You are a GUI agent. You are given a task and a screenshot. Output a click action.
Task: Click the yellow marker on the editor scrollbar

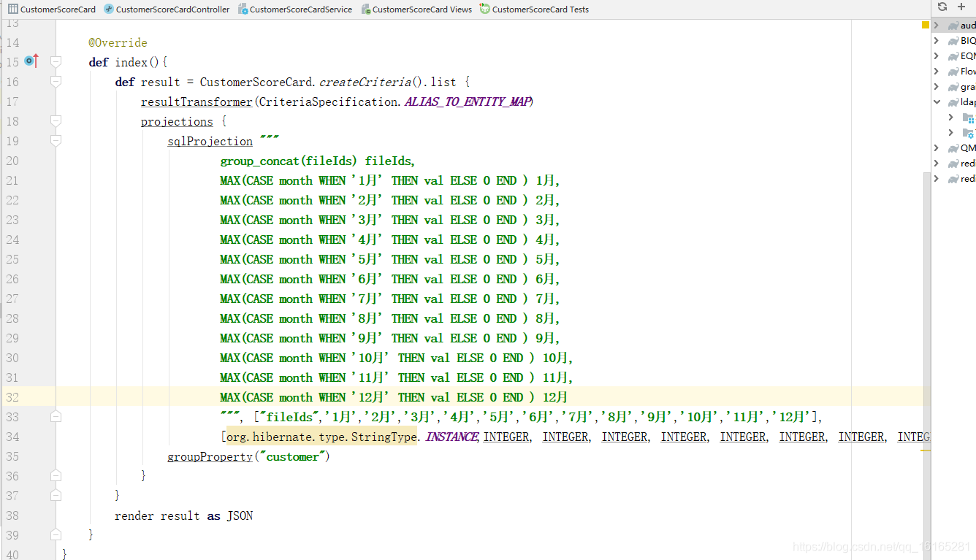pos(925,24)
